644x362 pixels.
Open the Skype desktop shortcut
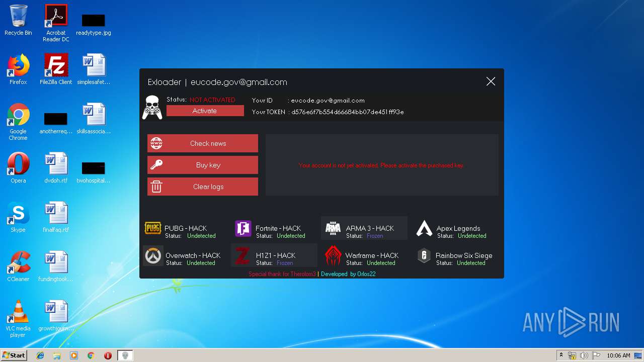18,217
